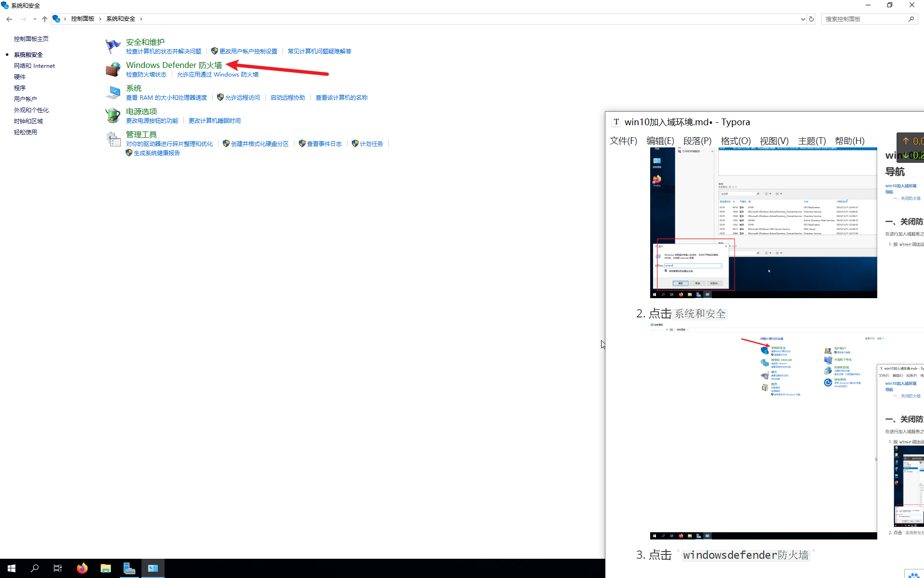Viewport: 924px width, 578px height.
Task: Click 常见计算机问题疑难解答 link
Action: pyautogui.click(x=320, y=51)
